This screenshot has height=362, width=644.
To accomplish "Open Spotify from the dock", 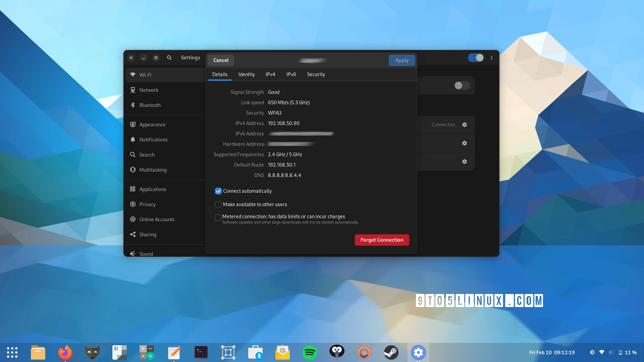I will (x=310, y=352).
